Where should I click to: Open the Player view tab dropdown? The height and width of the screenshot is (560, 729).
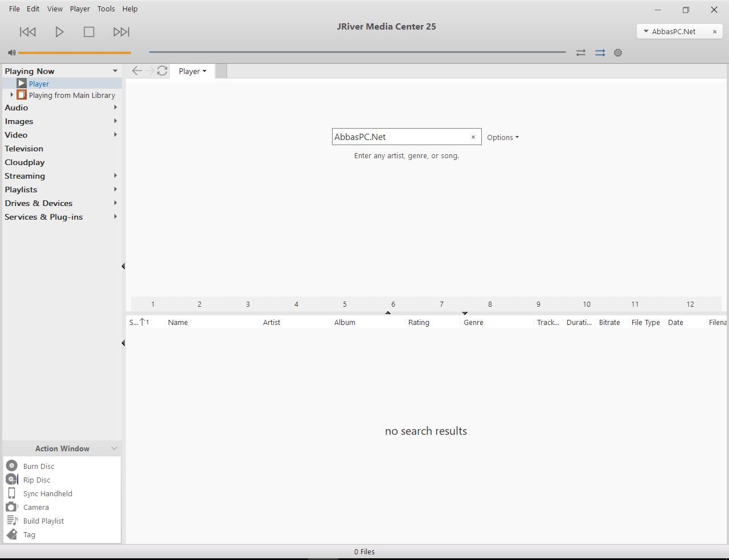pyautogui.click(x=193, y=71)
